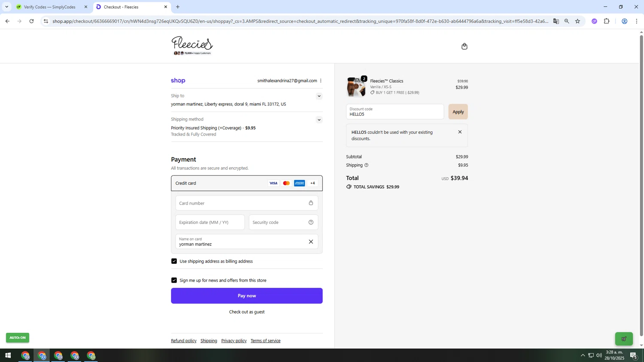Open Windows Start menu
Image resolution: width=644 pixels, height=362 pixels.
(x=8, y=356)
